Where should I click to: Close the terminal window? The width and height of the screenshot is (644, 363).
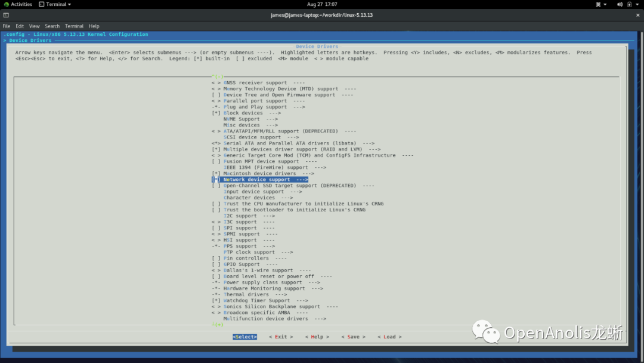[638, 15]
